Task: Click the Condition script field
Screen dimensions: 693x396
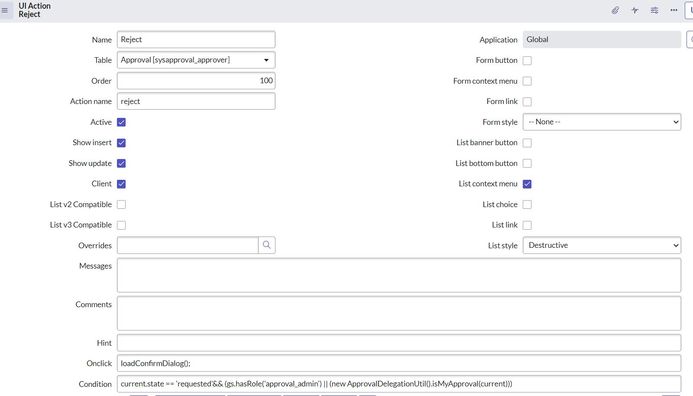Action: tap(399, 384)
